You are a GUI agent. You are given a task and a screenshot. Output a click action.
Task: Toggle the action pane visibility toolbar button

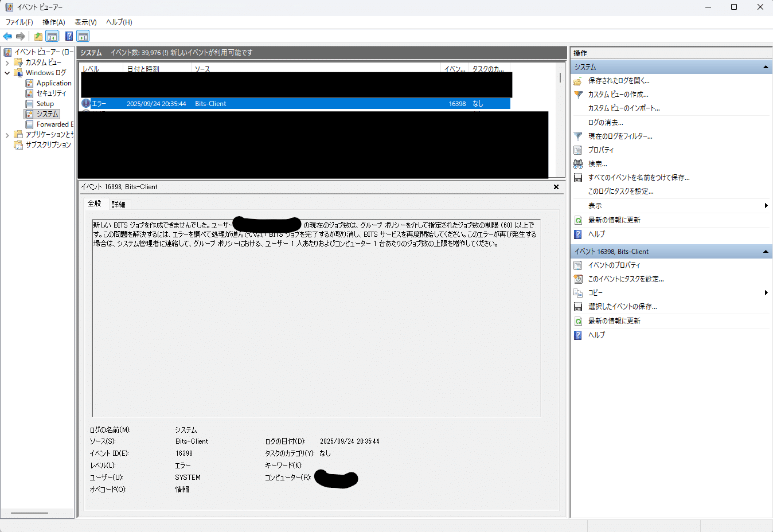click(x=83, y=36)
